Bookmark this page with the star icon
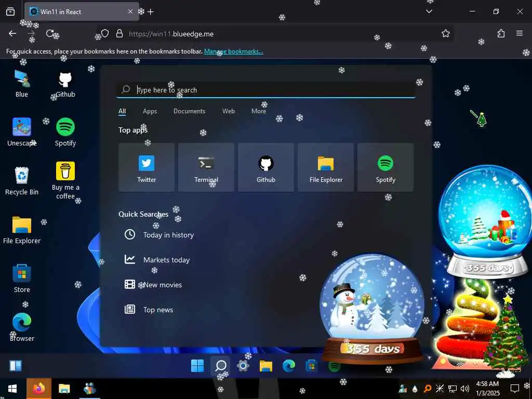532x399 pixels. tap(445, 34)
